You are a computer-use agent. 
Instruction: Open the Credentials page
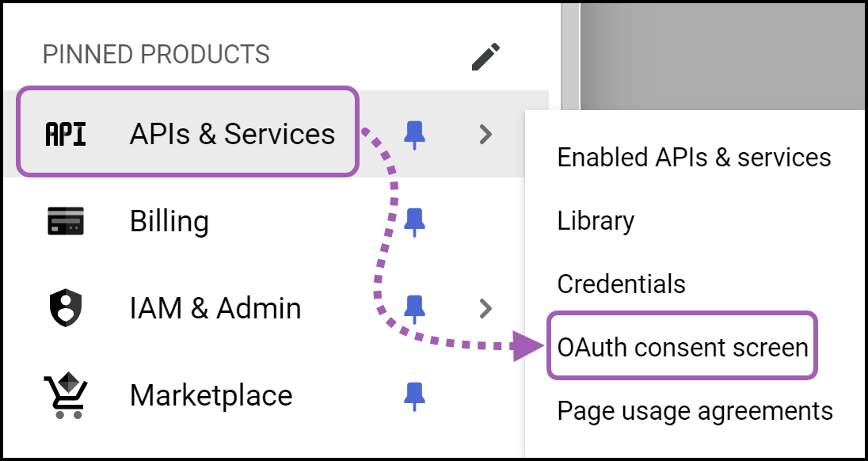tap(621, 284)
